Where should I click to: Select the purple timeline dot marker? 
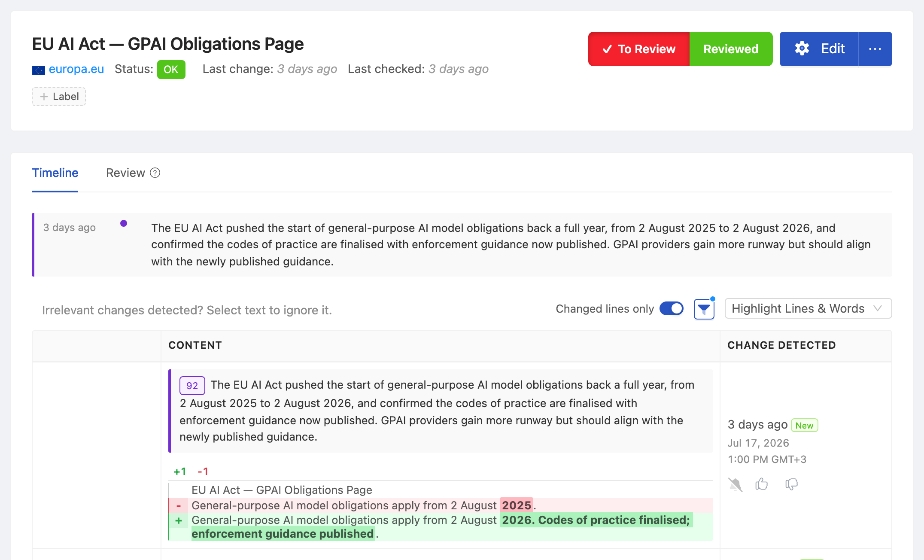[x=124, y=223]
